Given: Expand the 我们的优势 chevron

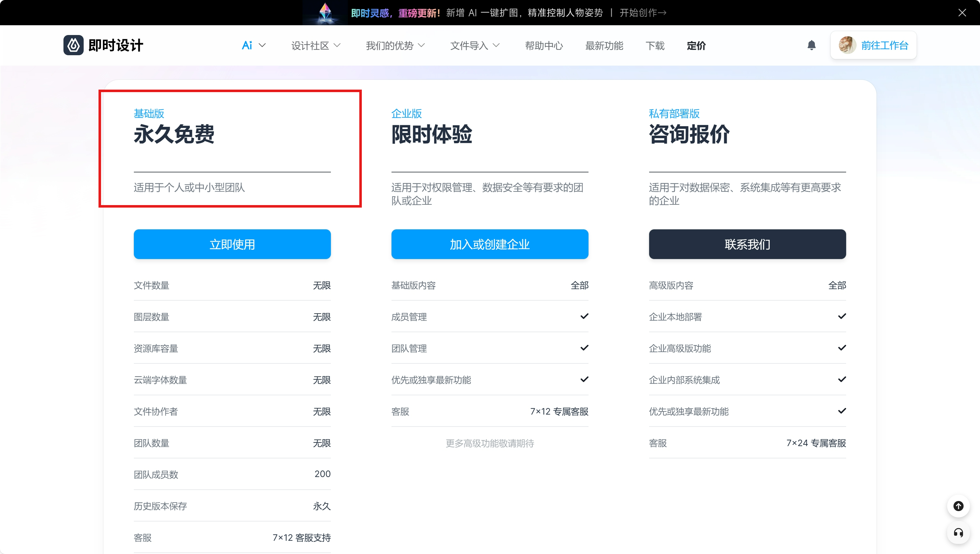Looking at the screenshot, I should [x=421, y=45].
